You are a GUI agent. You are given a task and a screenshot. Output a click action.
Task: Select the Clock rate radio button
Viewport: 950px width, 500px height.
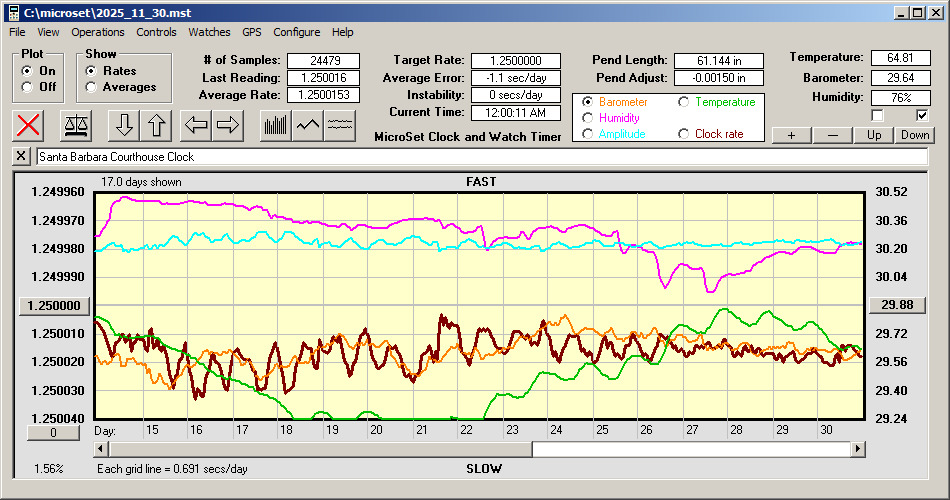tap(685, 134)
